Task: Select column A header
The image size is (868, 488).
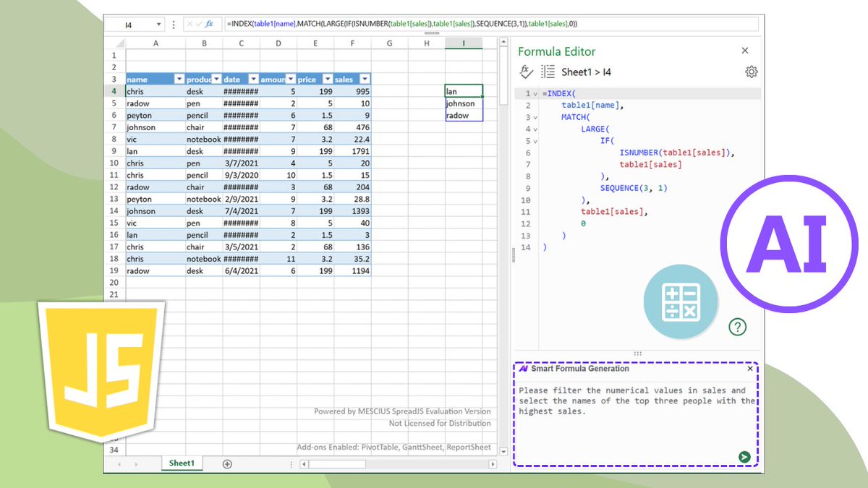Action: [x=156, y=43]
